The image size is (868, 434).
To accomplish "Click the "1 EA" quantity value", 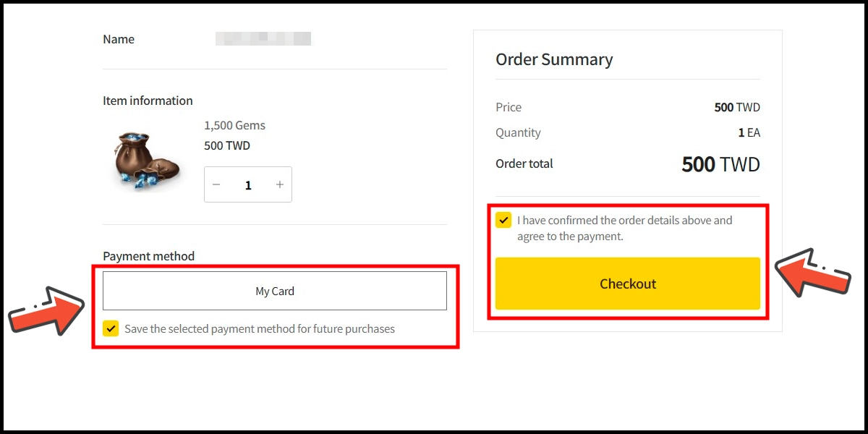I will tap(749, 133).
